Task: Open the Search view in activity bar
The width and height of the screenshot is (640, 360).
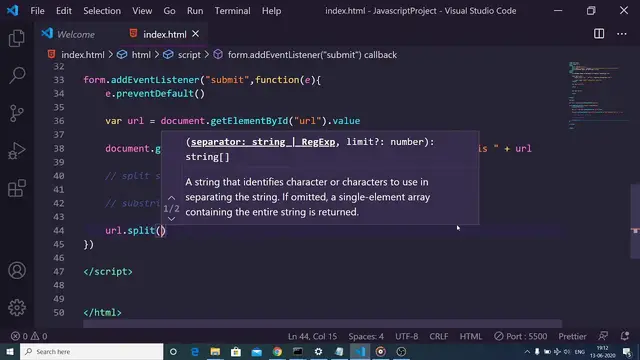Action: [x=17, y=76]
